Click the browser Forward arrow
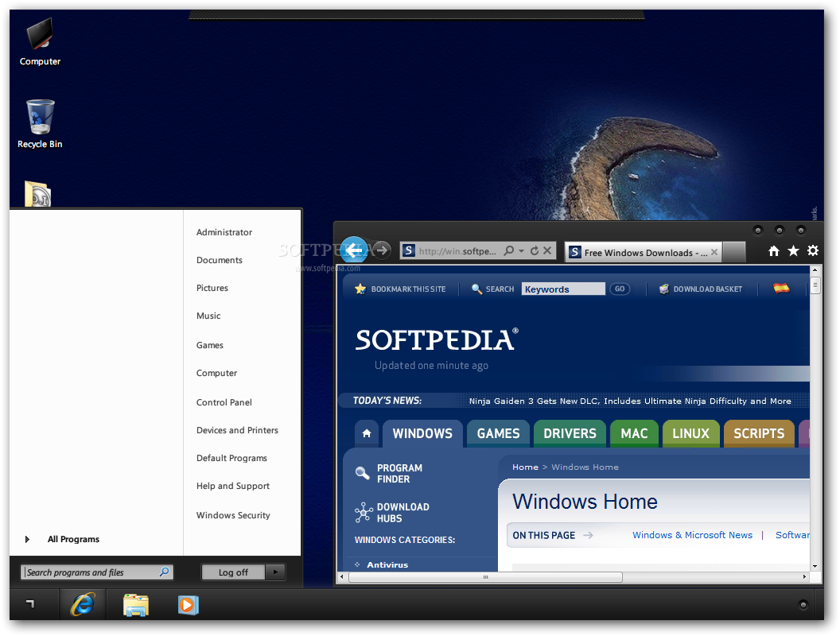This screenshot has width=840, height=636. point(382,250)
